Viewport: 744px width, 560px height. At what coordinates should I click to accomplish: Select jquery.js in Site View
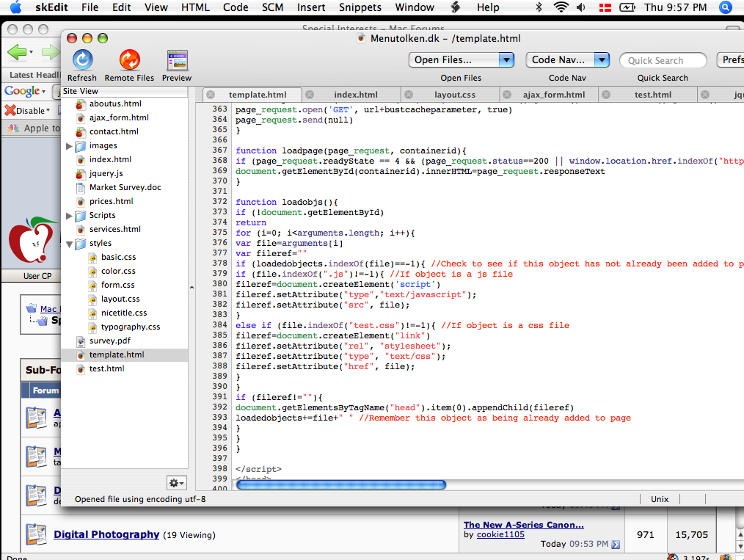point(106,173)
